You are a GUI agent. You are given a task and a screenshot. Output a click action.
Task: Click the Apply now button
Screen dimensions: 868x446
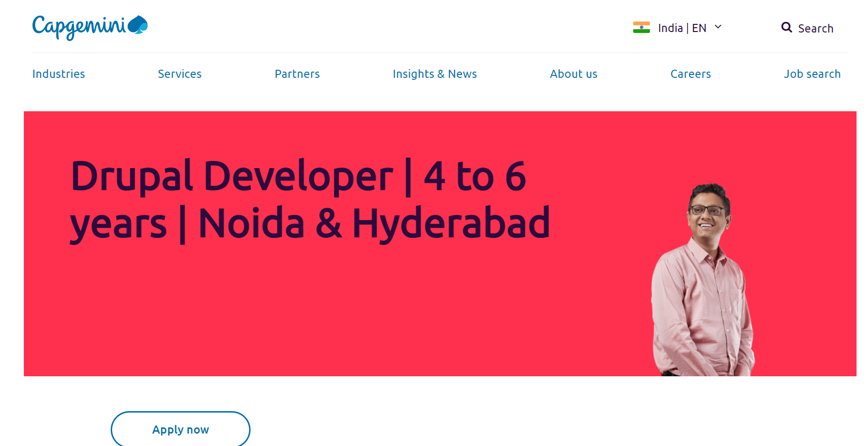click(180, 429)
